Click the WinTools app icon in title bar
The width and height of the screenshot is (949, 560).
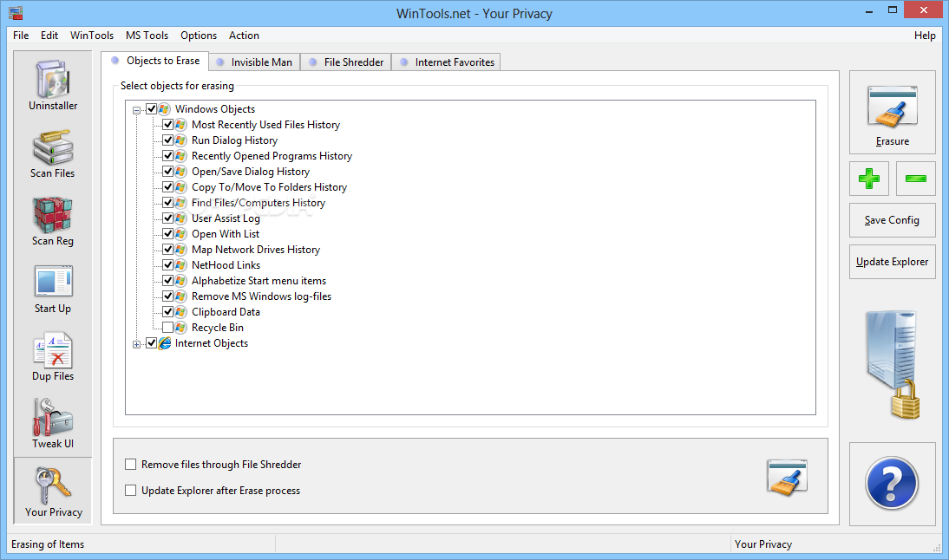point(16,13)
